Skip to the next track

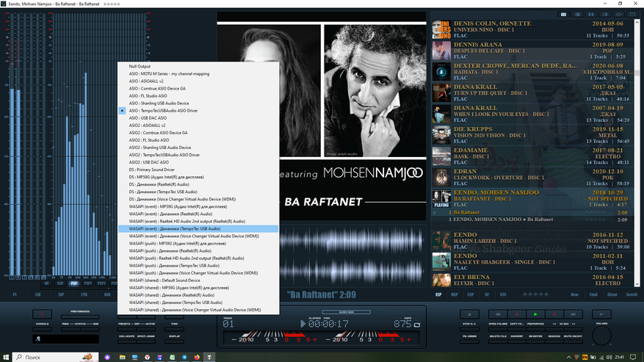[573, 314]
